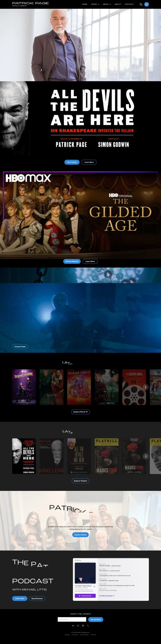Open the Lesli Margherita podcast episode
Image resolution: width=161 pixels, height=644 pixels.
tap(115, 576)
